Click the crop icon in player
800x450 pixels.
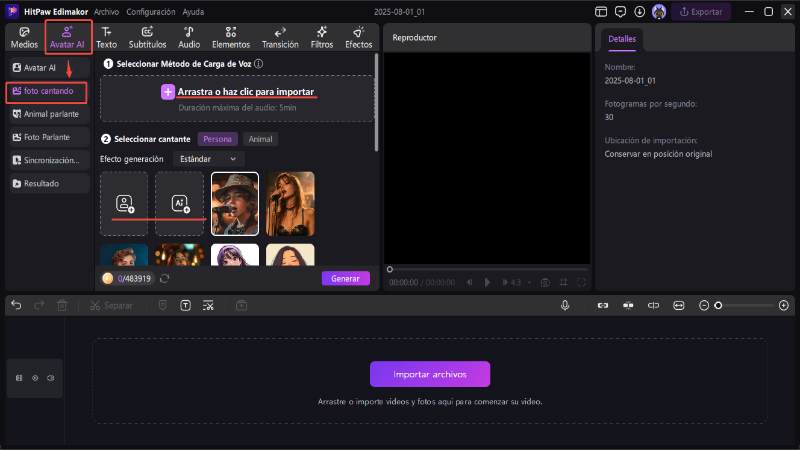(x=563, y=282)
